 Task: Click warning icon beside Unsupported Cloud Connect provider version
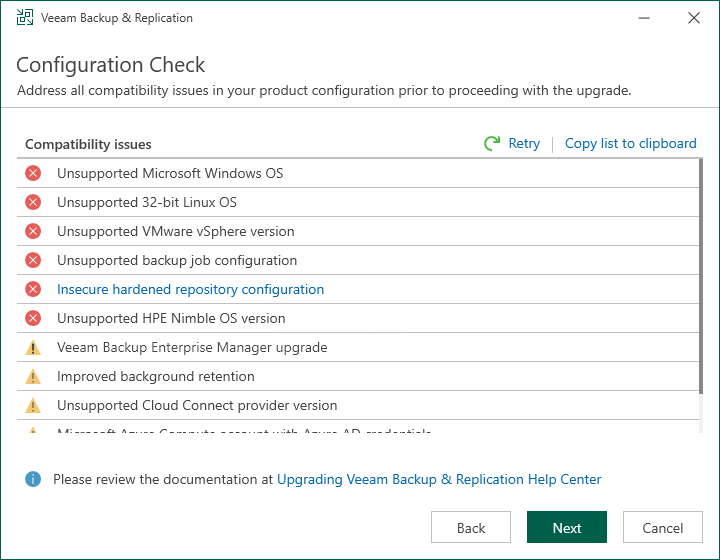33,405
